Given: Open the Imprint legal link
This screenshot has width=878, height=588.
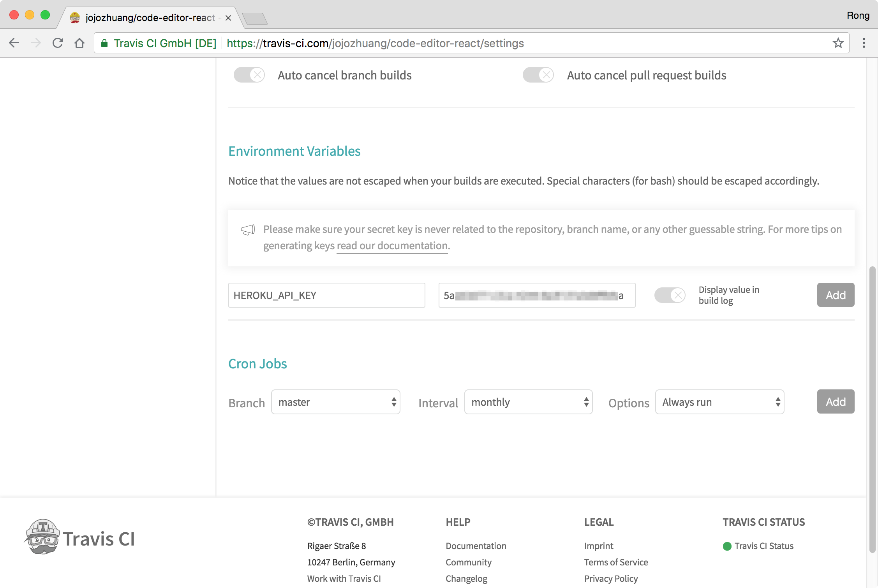Looking at the screenshot, I should (599, 546).
